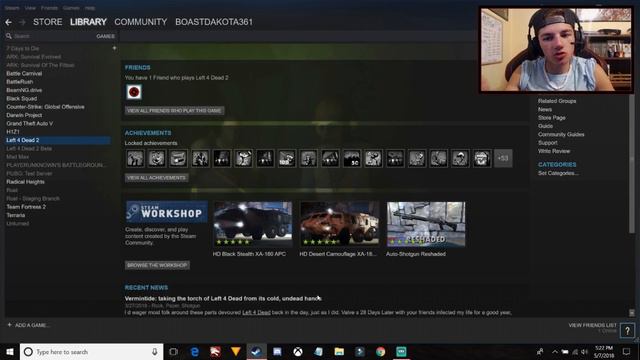
Task: Select BeamNG.drive in the games list
Action: coord(24,90)
